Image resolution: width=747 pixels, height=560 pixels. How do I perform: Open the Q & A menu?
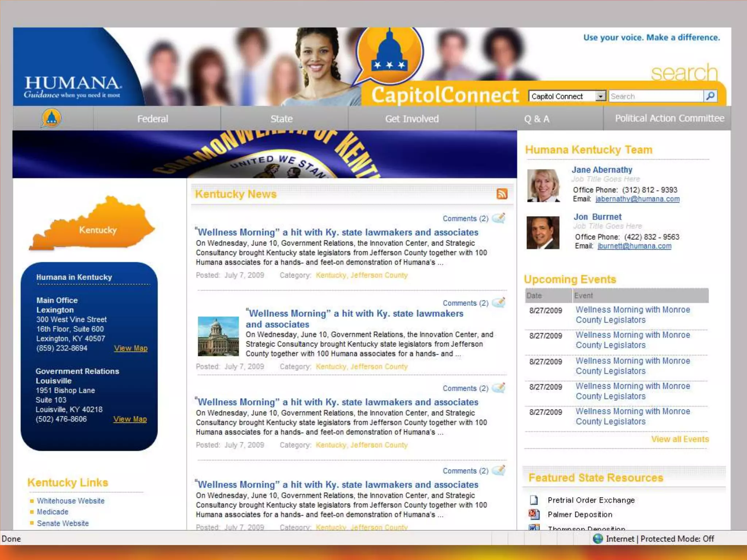pos(537,118)
